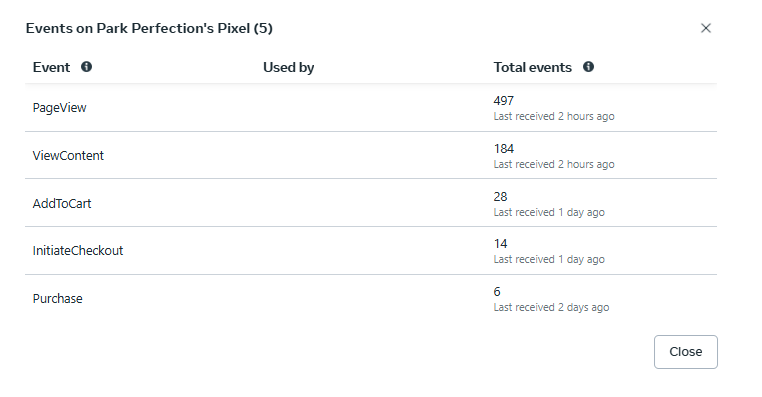762x397 pixels.
Task: Click the 184 count for ViewContent
Action: [x=503, y=148]
